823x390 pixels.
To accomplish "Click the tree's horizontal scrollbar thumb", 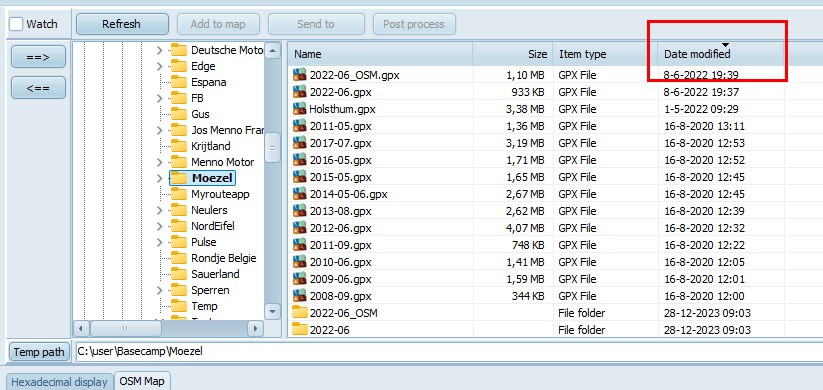I will (125, 329).
